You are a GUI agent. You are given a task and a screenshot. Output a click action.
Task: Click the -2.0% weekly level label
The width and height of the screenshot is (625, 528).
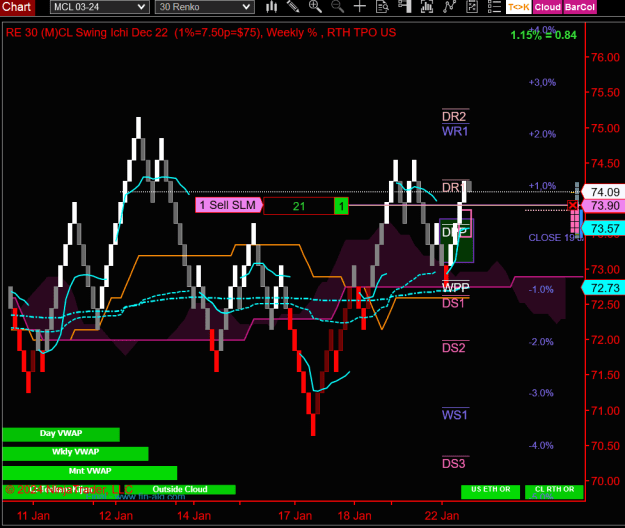tap(541, 342)
